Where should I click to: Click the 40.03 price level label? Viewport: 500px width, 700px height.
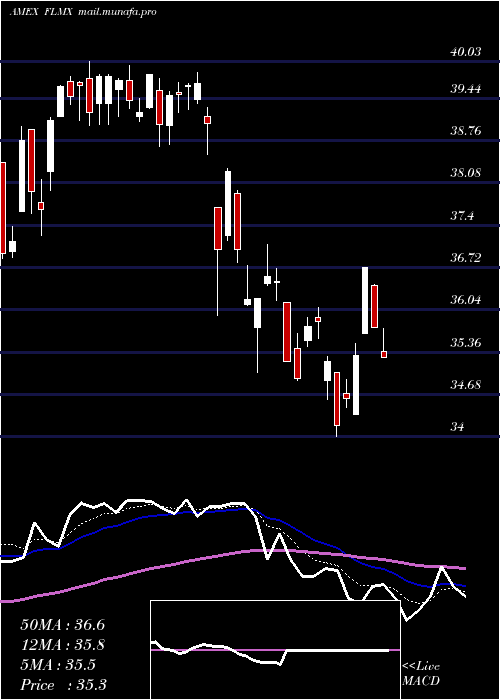(466, 52)
